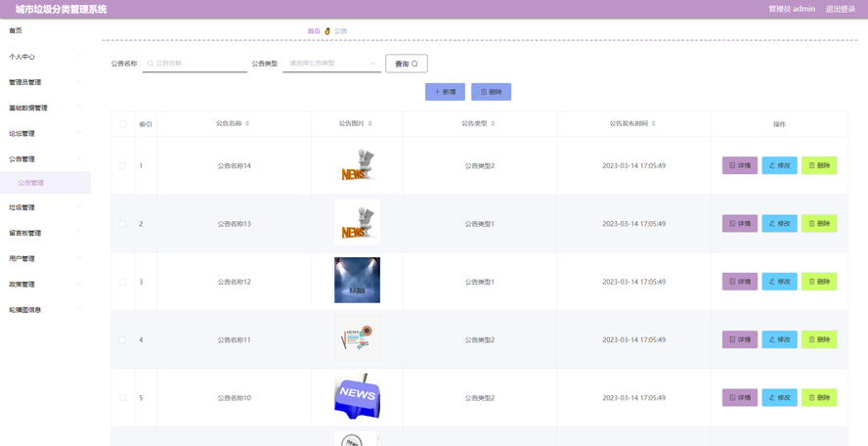Image resolution: width=868 pixels, height=446 pixels.
Task: Open the image thumbnail for 公告名称11
Action: point(357,338)
